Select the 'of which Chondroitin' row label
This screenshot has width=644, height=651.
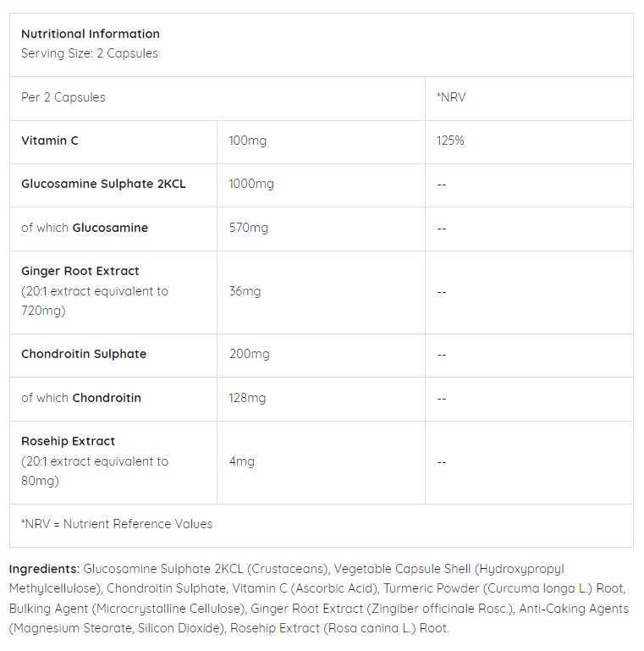tap(81, 398)
